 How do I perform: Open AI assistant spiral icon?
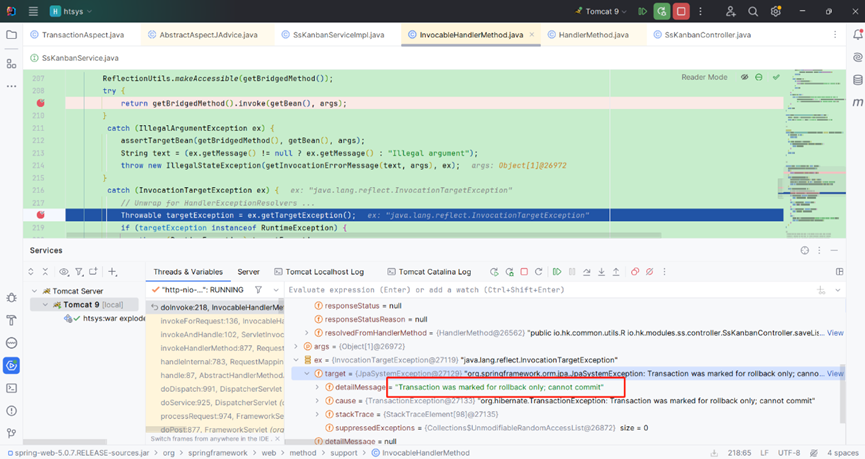tap(857, 57)
